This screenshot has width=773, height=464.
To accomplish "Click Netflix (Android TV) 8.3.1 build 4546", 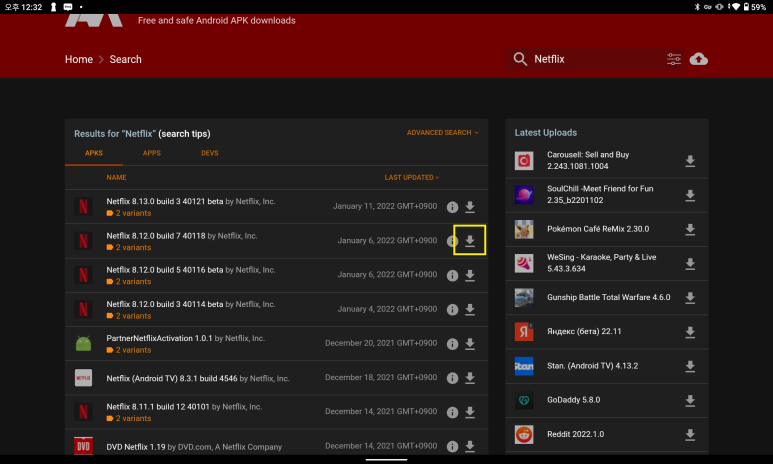I will (x=172, y=378).
